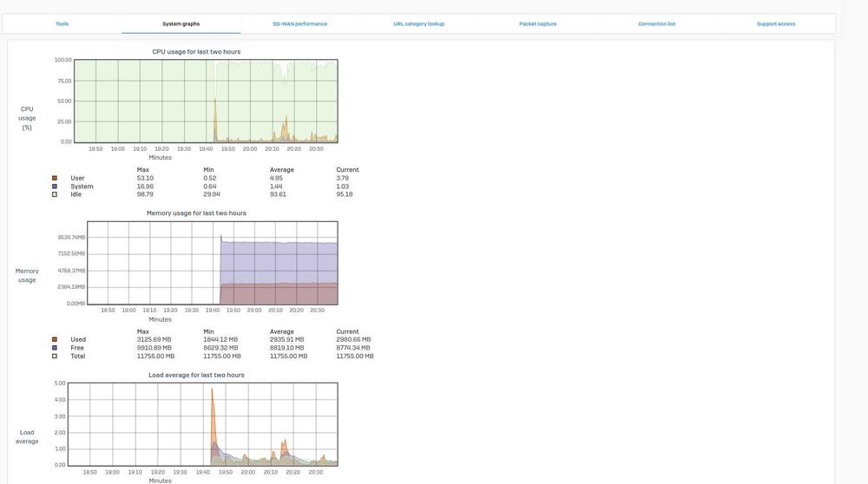The height and width of the screenshot is (484, 868).
Task: Click the Free memory legend swatch
Action: pos(54,348)
